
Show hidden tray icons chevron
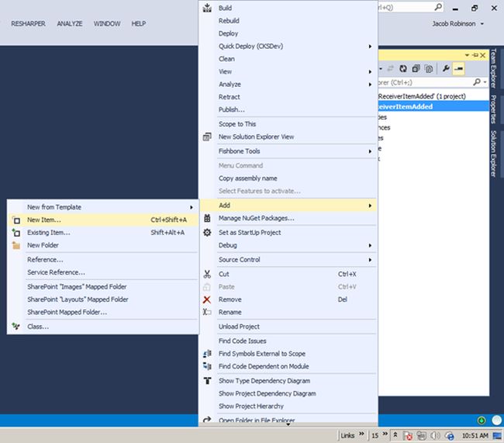(x=395, y=435)
